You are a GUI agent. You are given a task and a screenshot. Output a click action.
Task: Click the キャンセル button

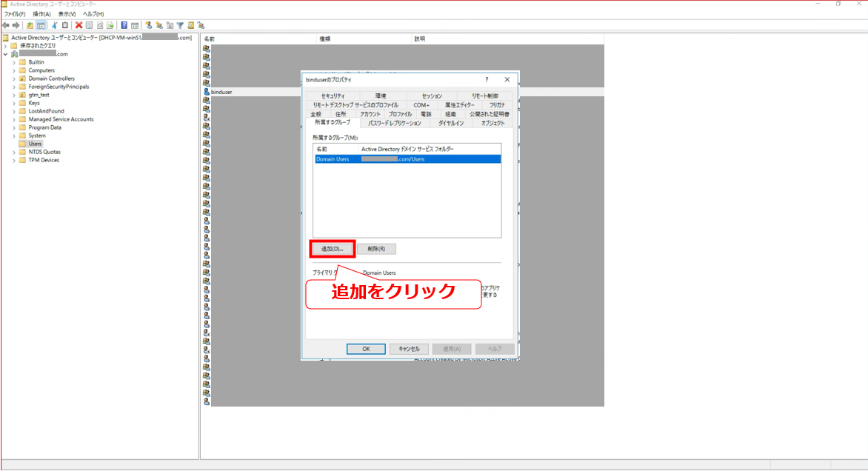click(409, 349)
